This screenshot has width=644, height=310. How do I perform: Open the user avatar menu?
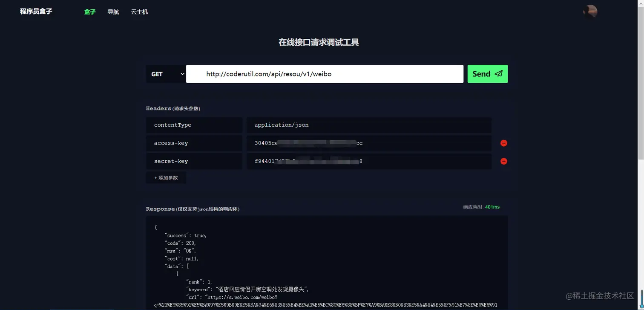[x=590, y=12]
